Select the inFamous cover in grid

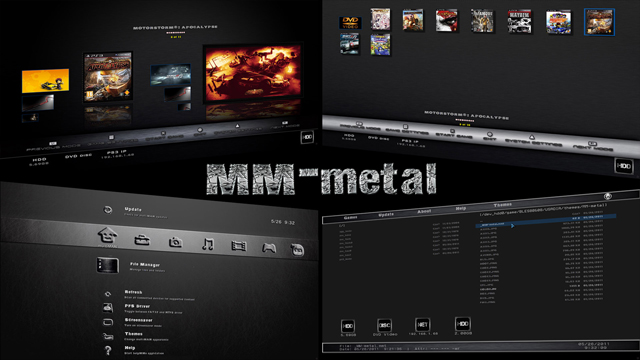coord(482,20)
